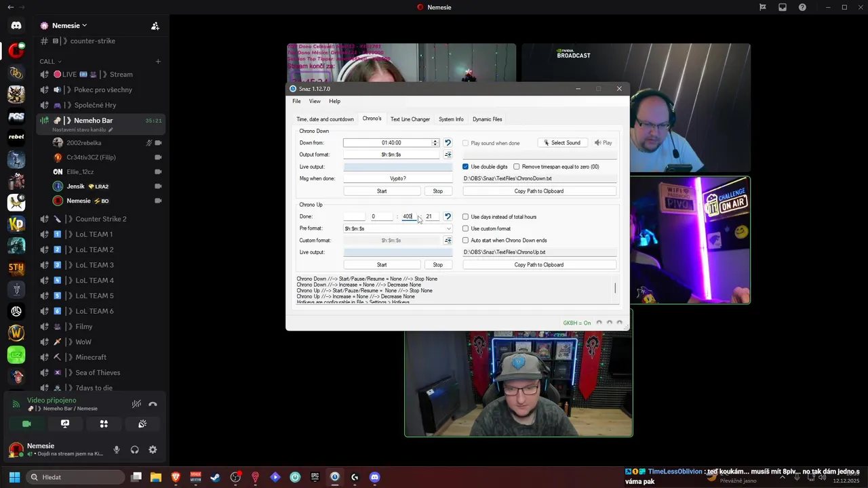868x488 pixels.
Task: Invite people to Nemesie server icon
Action: point(155,26)
